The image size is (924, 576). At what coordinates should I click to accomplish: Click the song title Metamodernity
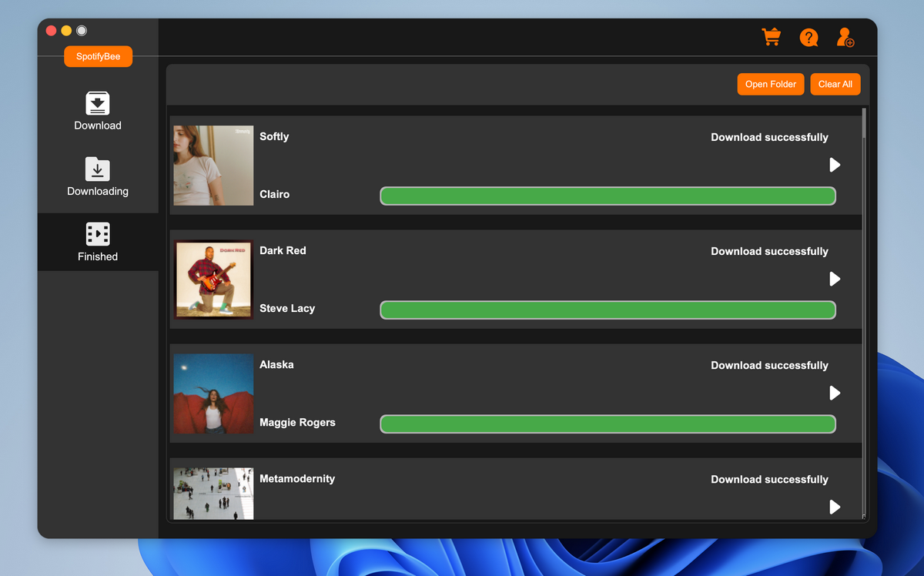[x=297, y=478]
